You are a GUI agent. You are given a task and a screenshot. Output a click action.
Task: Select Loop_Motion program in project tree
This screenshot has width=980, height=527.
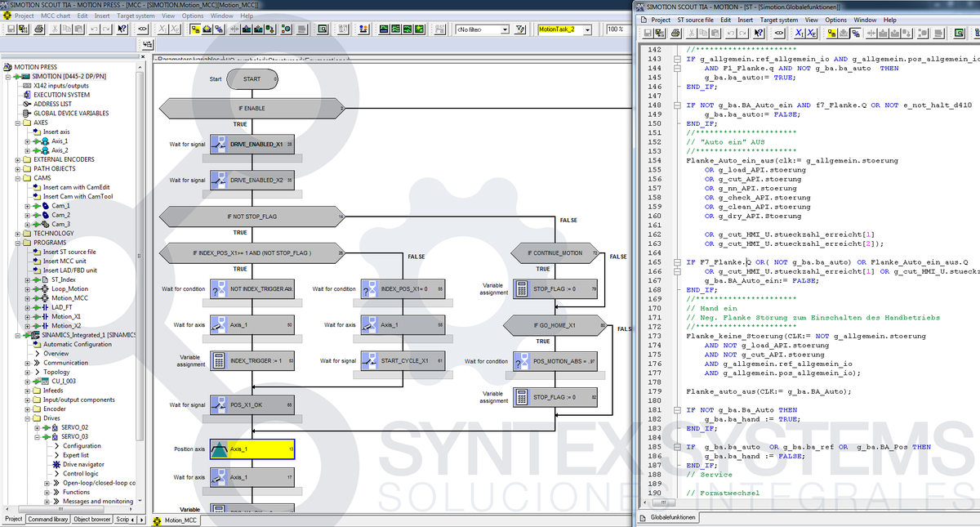tap(69, 289)
